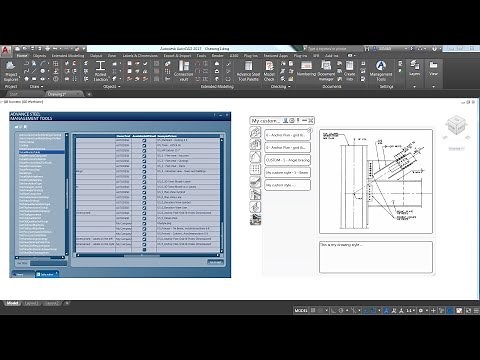The width and height of the screenshot is (480, 360).
Task: Expand the View panel arrow
Action: coord(433,87)
